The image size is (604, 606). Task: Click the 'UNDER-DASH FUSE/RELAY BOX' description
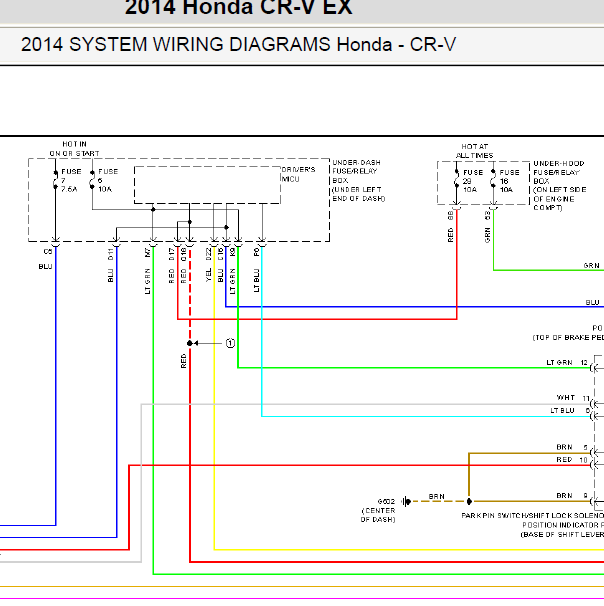click(x=359, y=180)
